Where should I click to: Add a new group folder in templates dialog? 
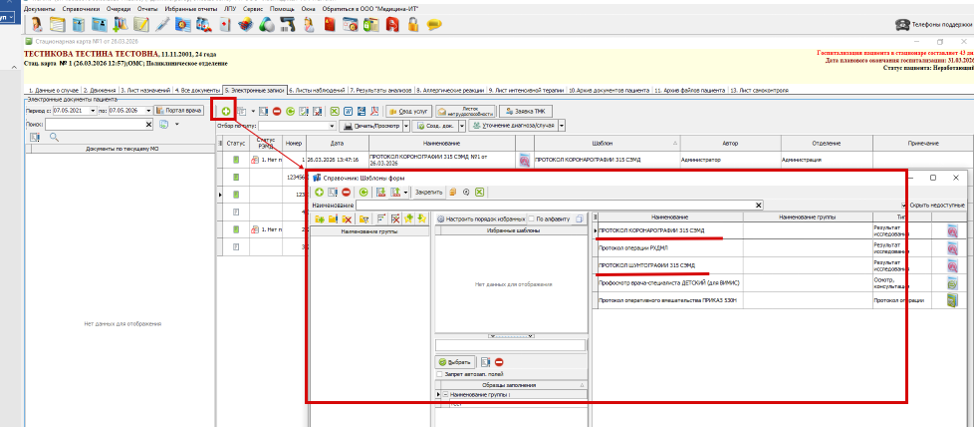click(x=320, y=219)
